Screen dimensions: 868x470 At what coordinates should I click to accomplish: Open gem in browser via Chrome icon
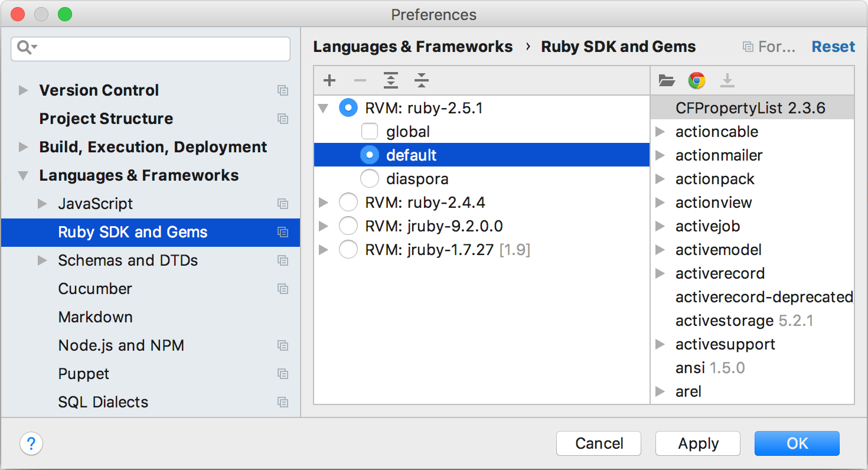tap(697, 80)
